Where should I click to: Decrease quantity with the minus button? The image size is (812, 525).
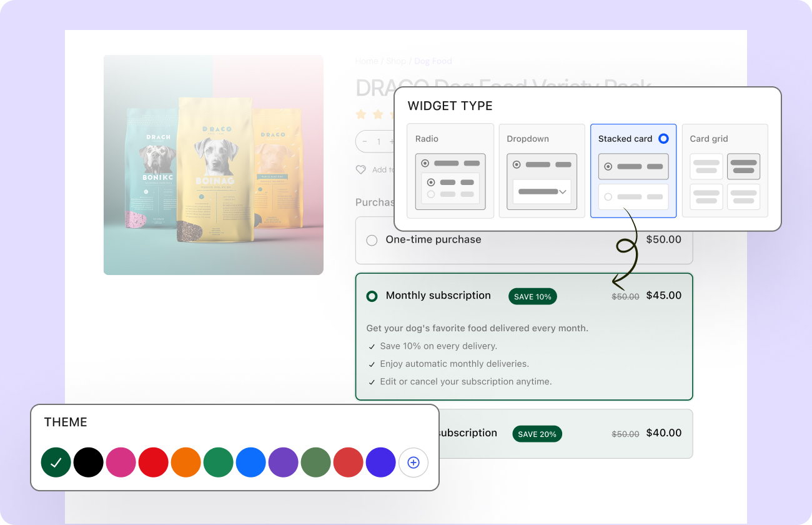pyautogui.click(x=365, y=142)
